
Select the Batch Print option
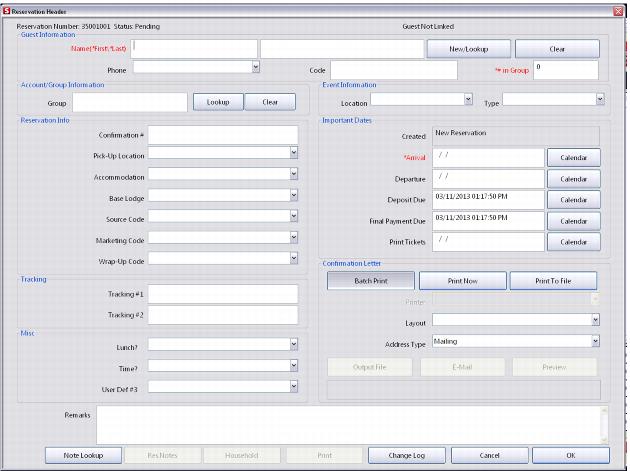tap(371, 281)
